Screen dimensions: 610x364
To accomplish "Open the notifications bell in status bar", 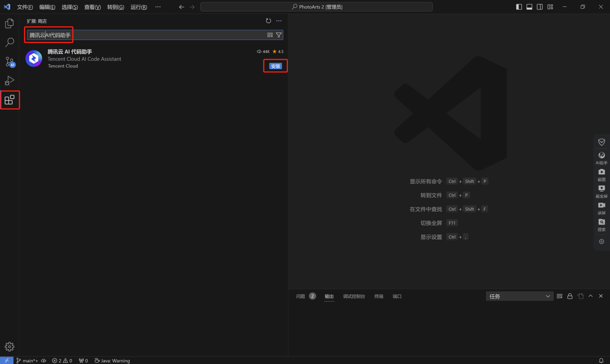I will (601, 361).
